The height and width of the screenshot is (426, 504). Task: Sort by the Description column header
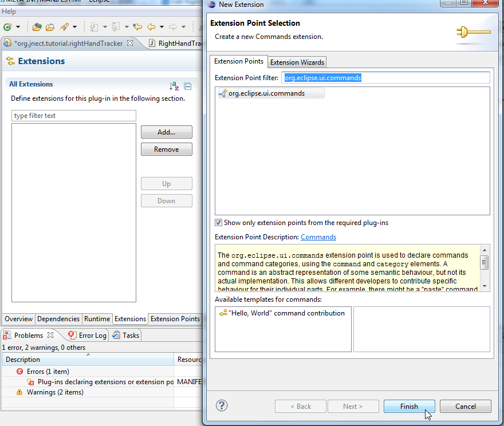(88, 360)
